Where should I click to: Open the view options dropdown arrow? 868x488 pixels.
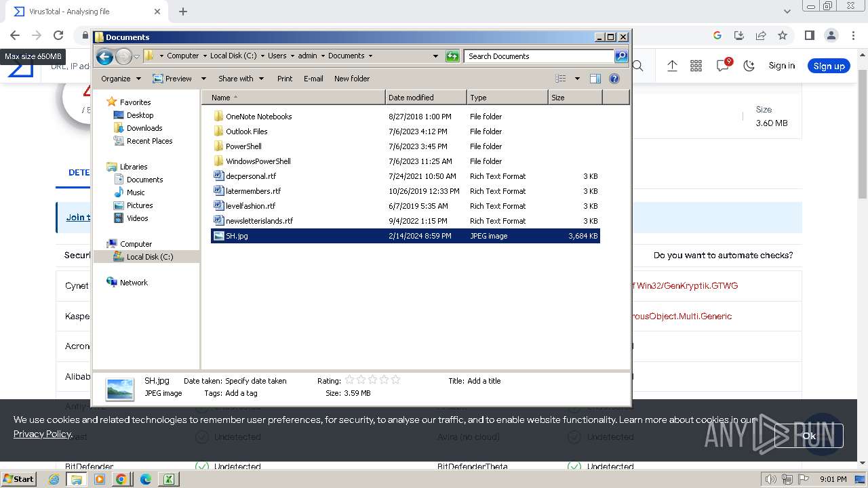tap(577, 79)
